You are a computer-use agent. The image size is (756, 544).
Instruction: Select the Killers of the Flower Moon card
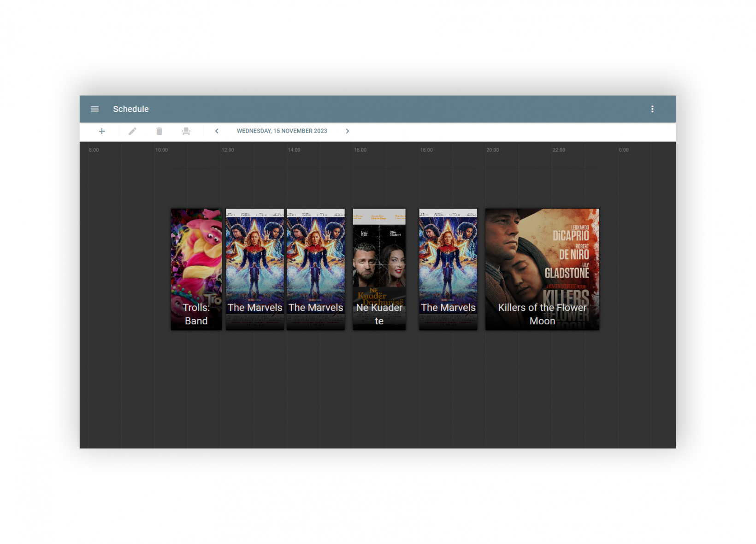(542, 269)
